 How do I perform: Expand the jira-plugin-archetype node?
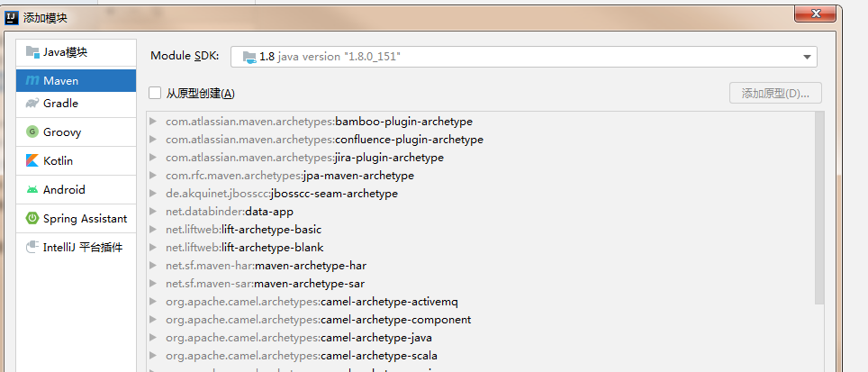[153, 158]
